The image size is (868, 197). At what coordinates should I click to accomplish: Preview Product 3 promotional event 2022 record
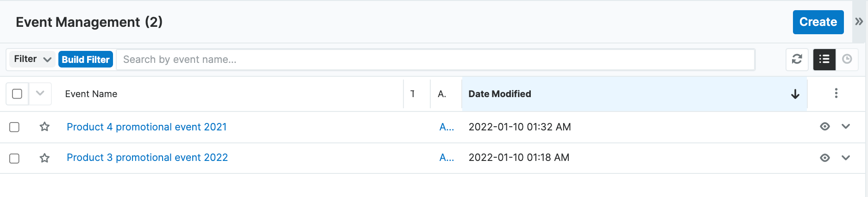coord(825,158)
